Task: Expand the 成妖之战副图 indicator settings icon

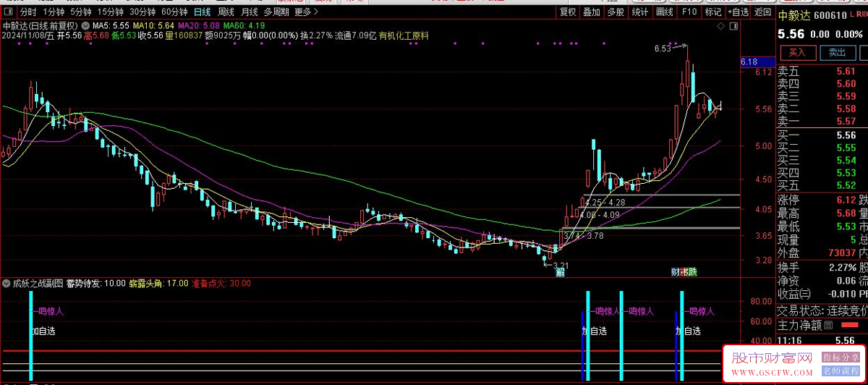Action: coord(7,283)
